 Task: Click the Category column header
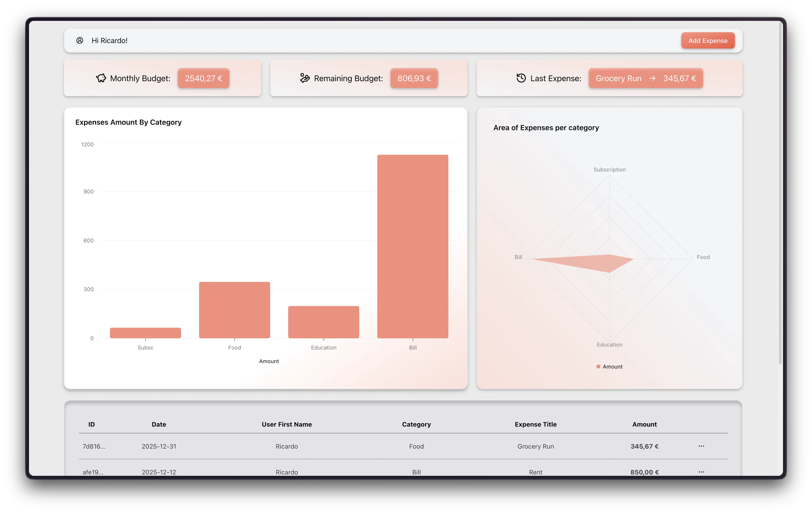point(416,424)
